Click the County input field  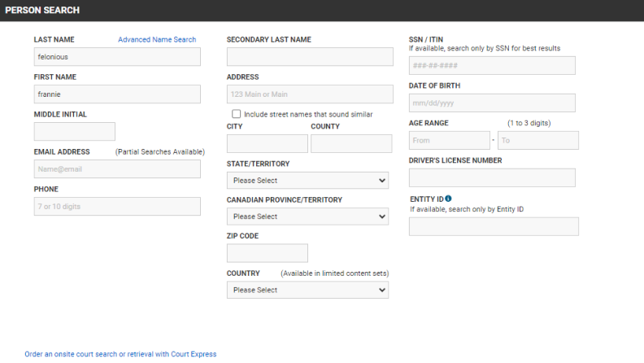point(351,144)
